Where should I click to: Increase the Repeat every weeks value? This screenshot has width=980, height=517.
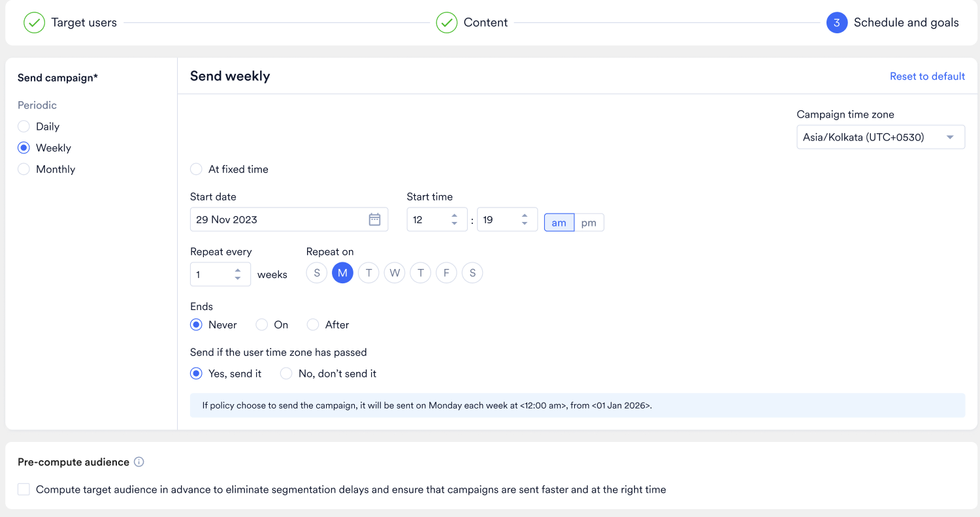[238, 270]
